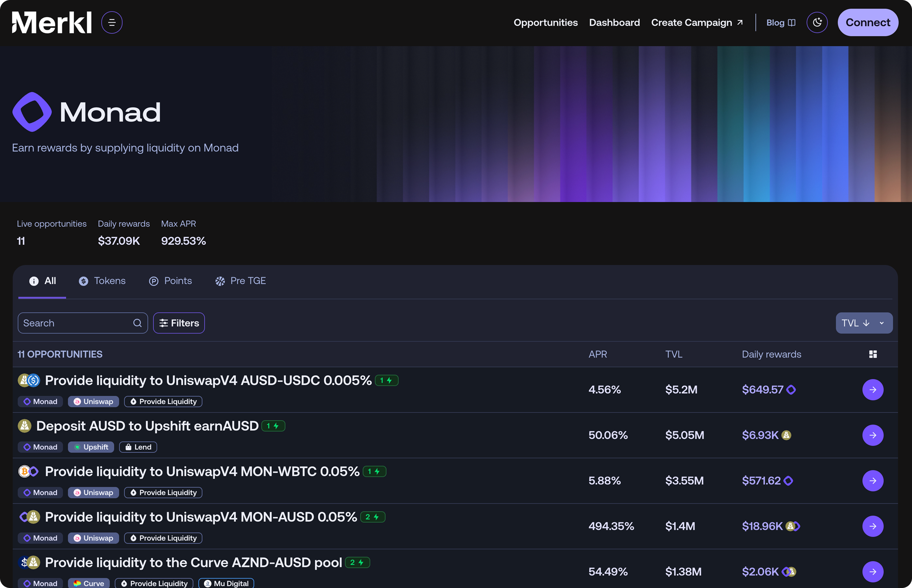The height and width of the screenshot is (588, 912).
Task: Expand the TVL sort dropdown
Action: coord(882,323)
